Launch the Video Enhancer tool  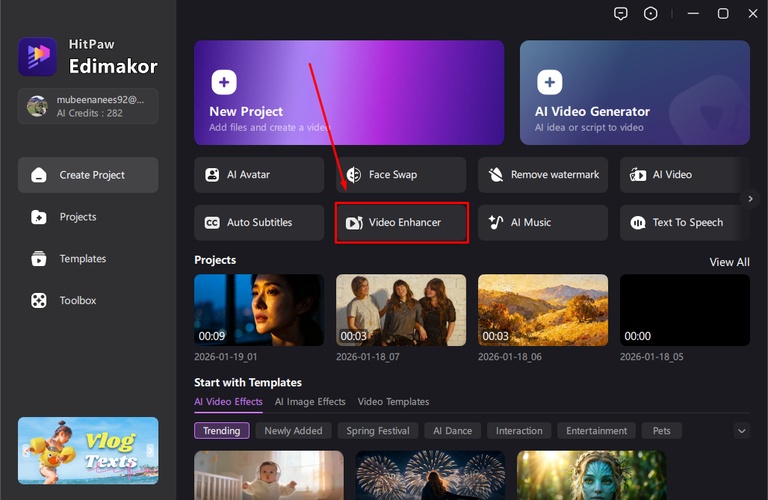click(x=402, y=223)
